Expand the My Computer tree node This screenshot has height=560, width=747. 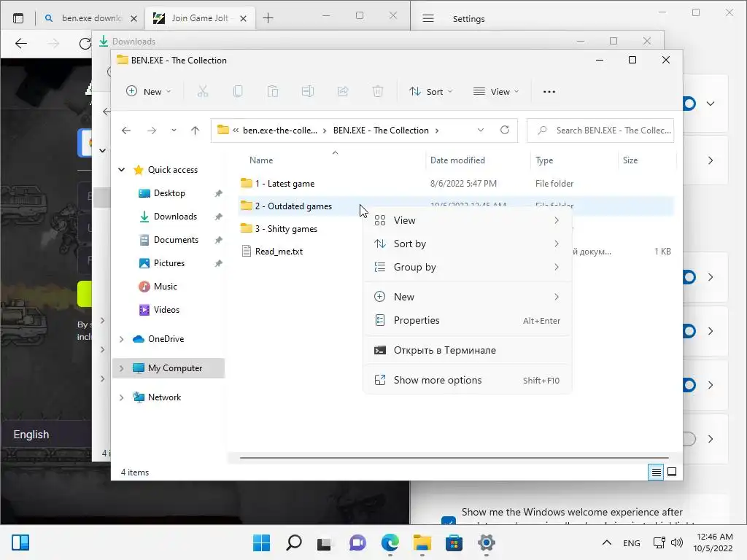tap(122, 368)
